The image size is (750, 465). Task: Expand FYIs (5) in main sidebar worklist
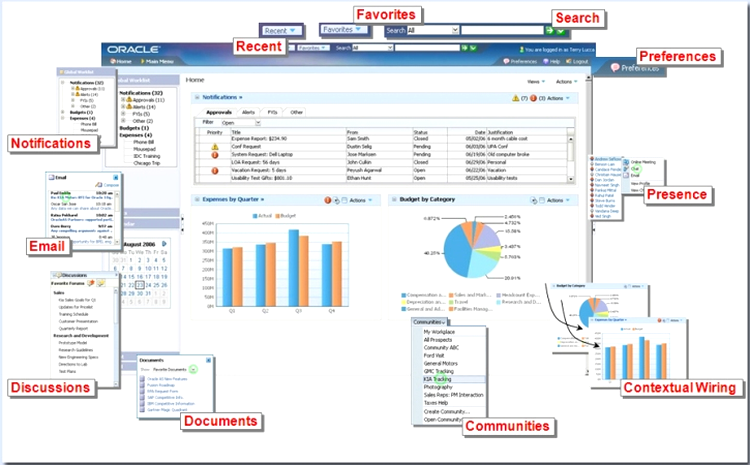123,114
